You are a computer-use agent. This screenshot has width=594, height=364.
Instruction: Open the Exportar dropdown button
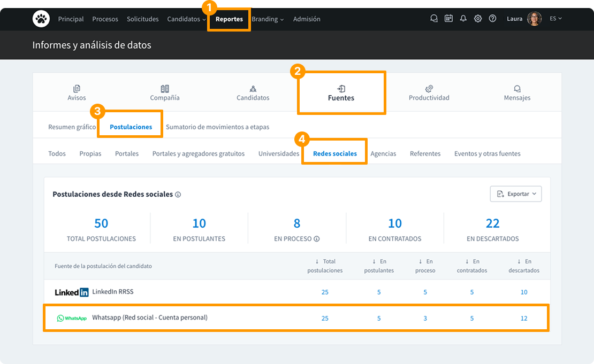515,194
